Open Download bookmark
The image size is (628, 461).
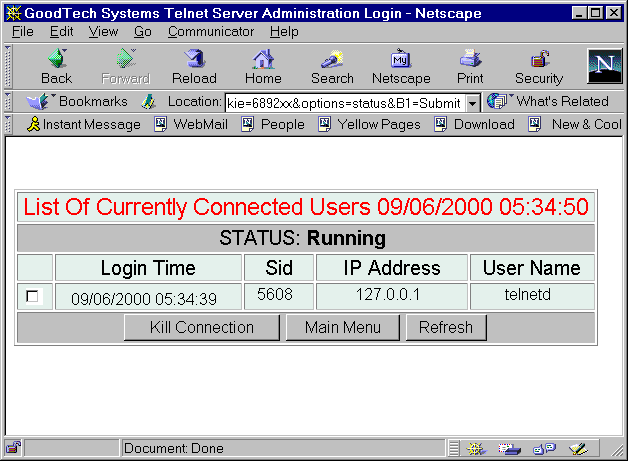[475, 125]
